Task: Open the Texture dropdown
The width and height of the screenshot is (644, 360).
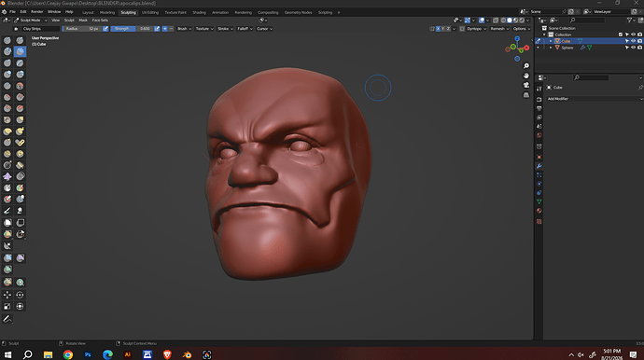Action: pos(204,29)
